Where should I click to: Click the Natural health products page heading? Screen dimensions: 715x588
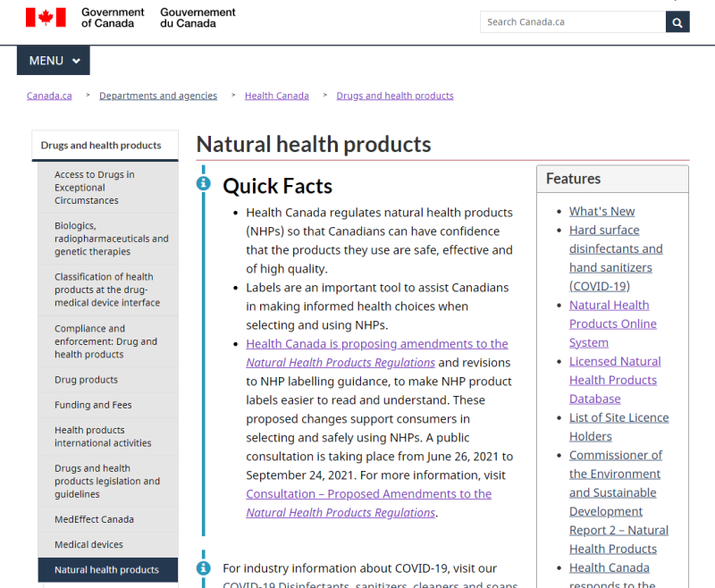[314, 145]
